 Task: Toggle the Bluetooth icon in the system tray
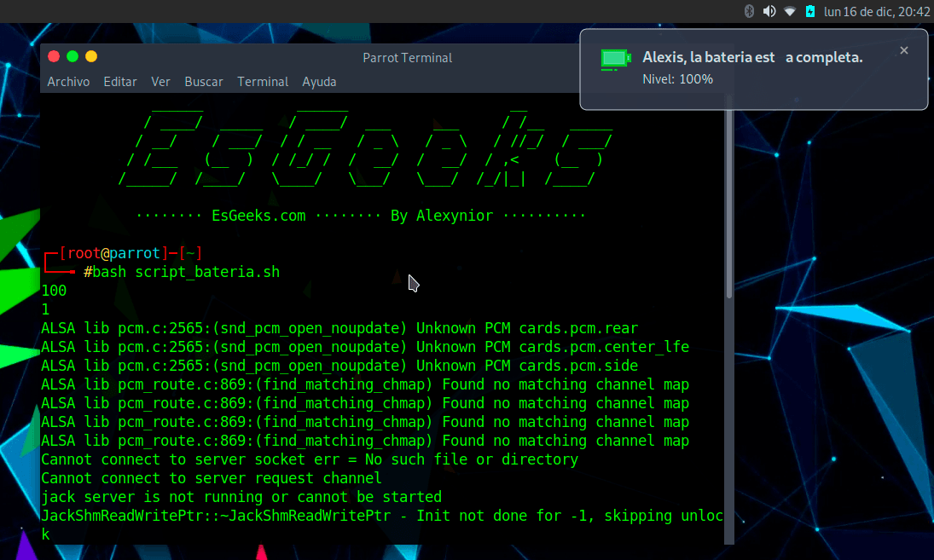[x=750, y=11]
